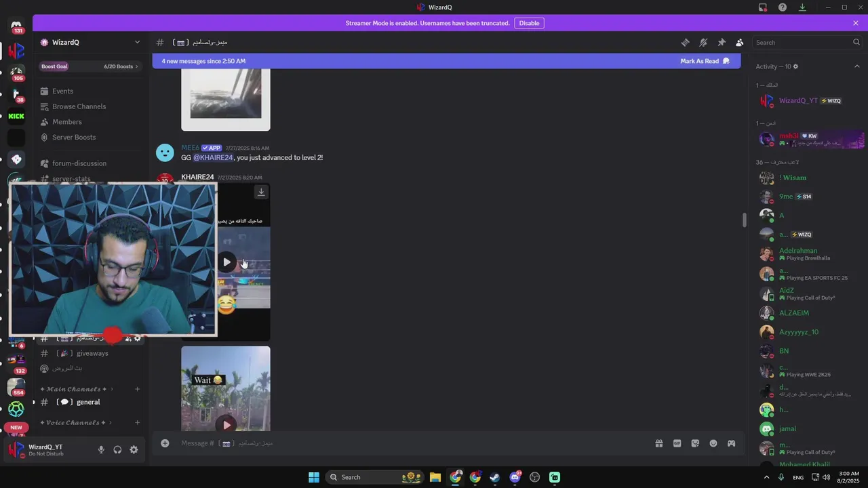
Task: Open Activity settings gear
Action: click(795, 66)
